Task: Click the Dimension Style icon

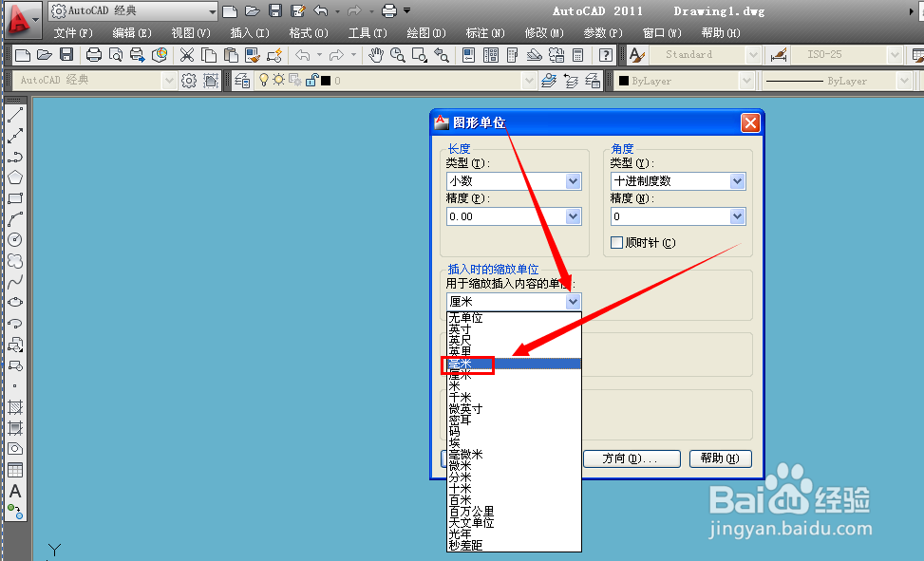Action: click(779, 55)
